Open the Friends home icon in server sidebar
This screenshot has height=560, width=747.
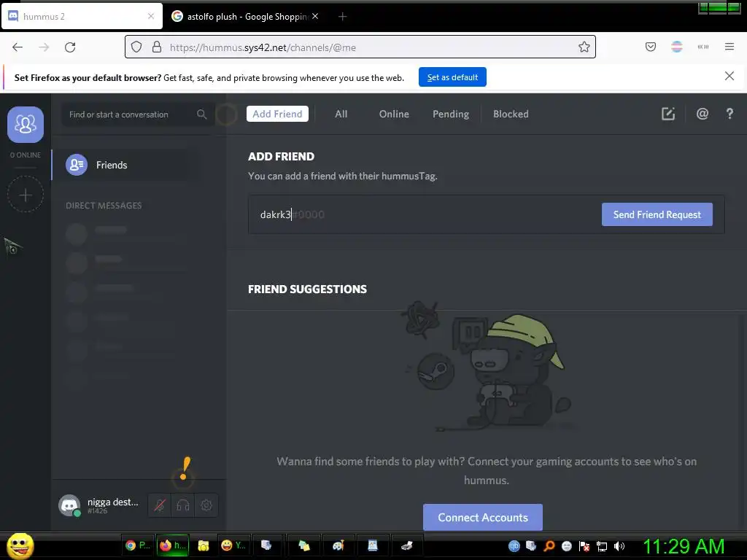[x=26, y=124]
